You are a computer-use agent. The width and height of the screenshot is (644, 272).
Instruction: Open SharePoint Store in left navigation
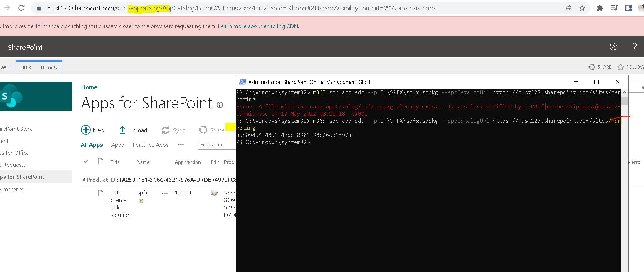[x=16, y=129]
